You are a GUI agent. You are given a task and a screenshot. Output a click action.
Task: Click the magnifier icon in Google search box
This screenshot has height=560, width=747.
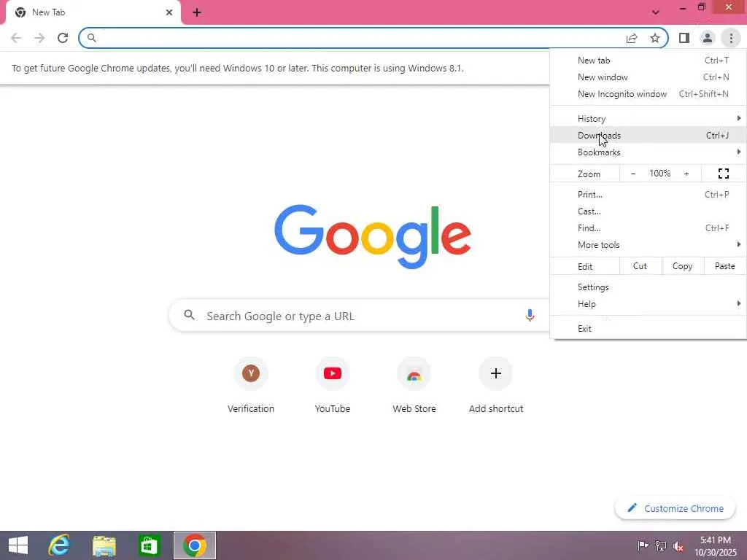[x=189, y=315]
